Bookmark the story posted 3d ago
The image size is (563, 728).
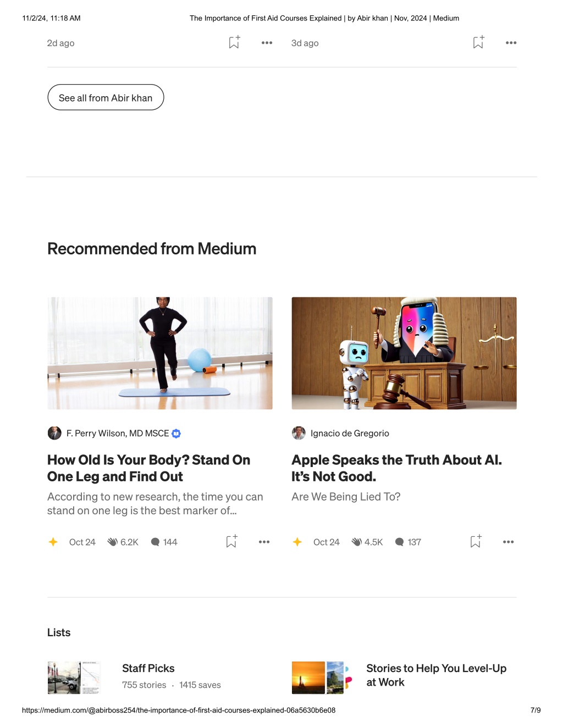478,42
